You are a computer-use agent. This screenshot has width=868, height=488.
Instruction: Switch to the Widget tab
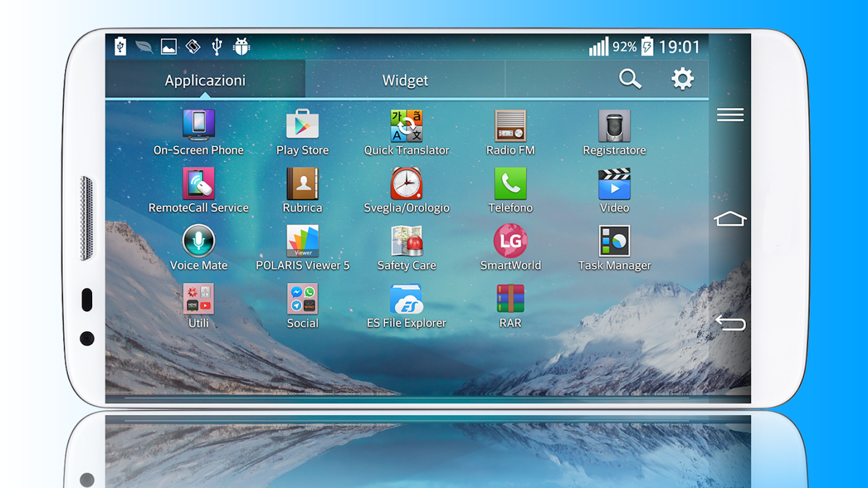[x=405, y=80]
